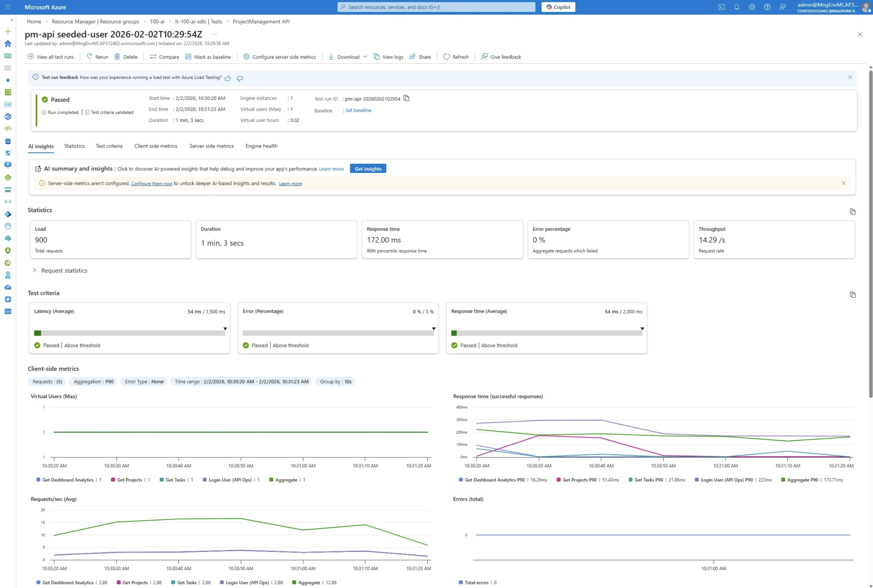Click Delete in the toolbar
Viewport: 873px width, 588px height.
126,57
